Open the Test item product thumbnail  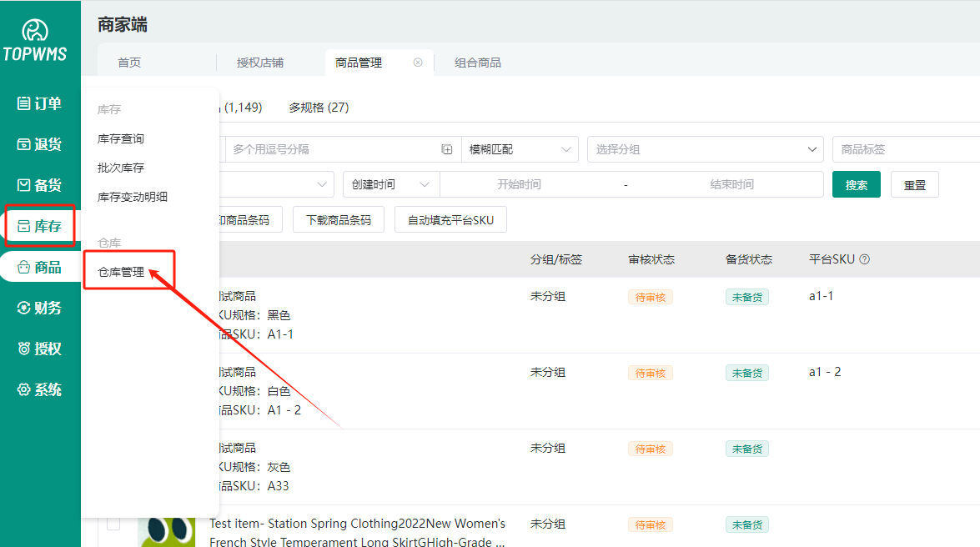[166, 532]
